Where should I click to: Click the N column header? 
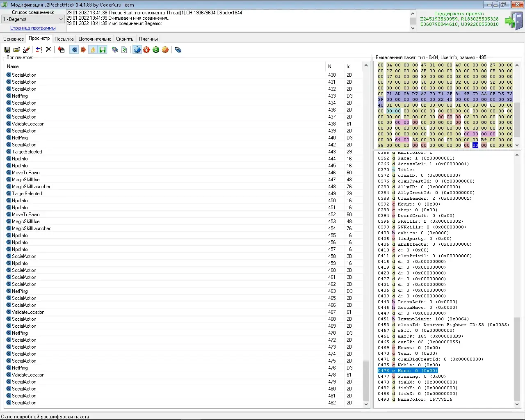tap(335, 66)
